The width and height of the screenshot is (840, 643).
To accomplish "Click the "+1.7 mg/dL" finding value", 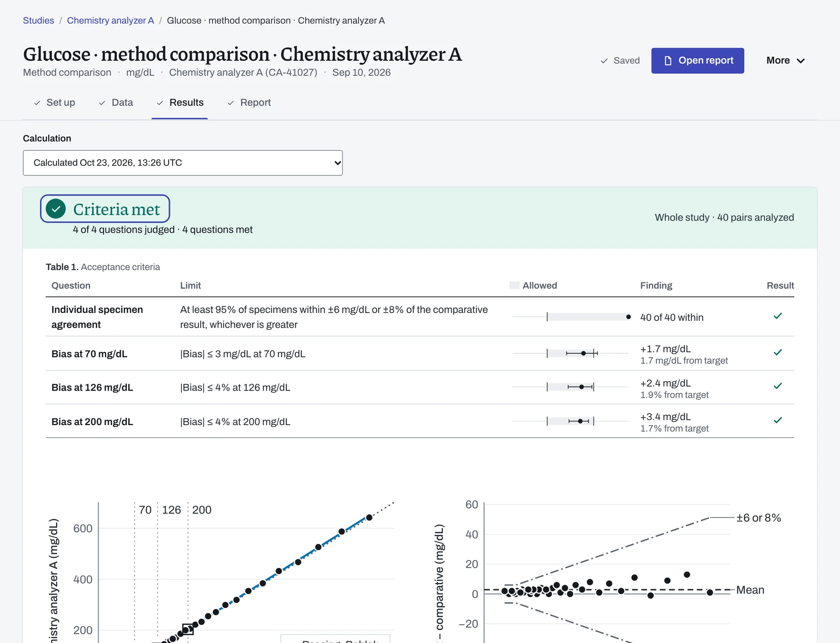I will [x=665, y=349].
